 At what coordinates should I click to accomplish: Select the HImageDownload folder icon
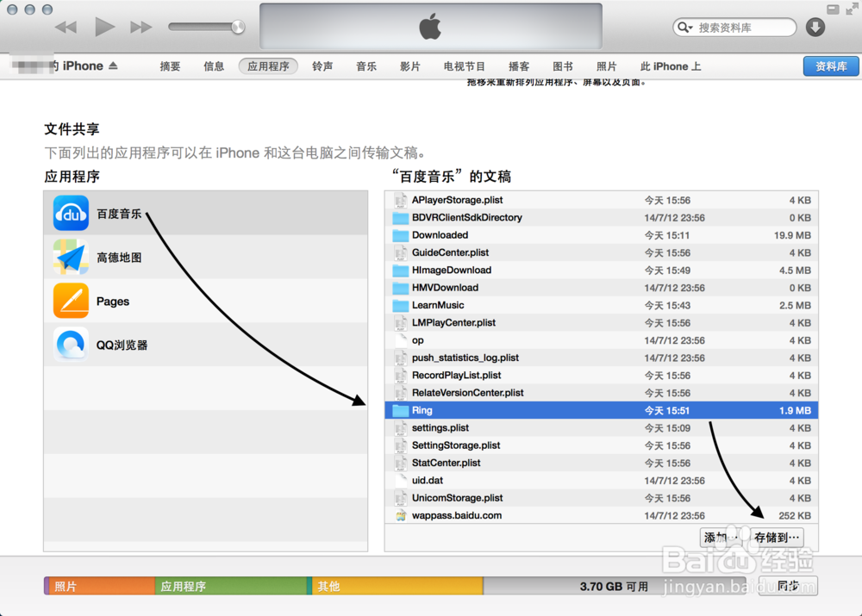(401, 271)
